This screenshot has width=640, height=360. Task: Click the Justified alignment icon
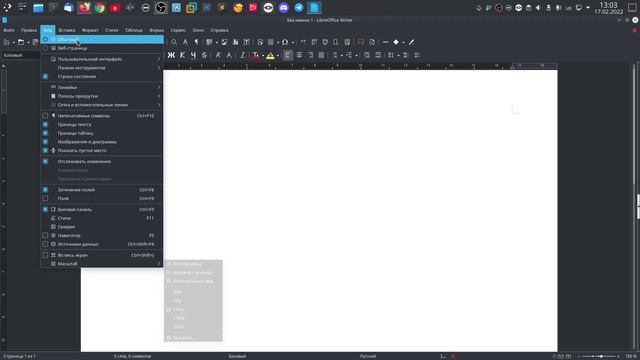coord(321,55)
